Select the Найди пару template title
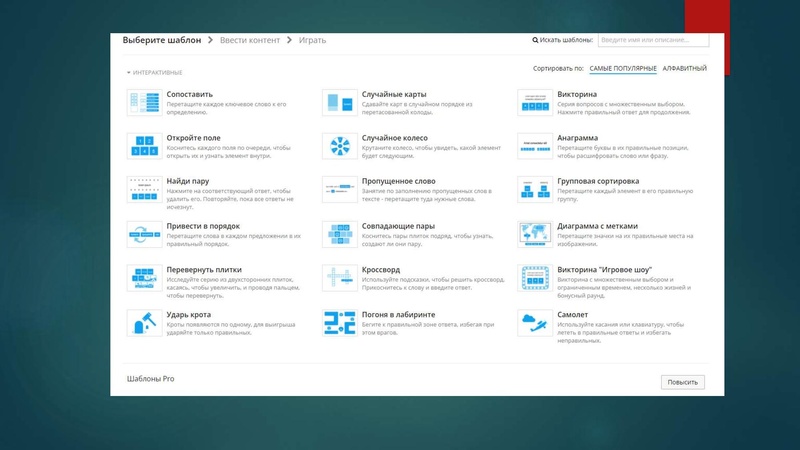The width and height of the screenshot is (800, 450). pyautogui.click(x=188, y=182)
